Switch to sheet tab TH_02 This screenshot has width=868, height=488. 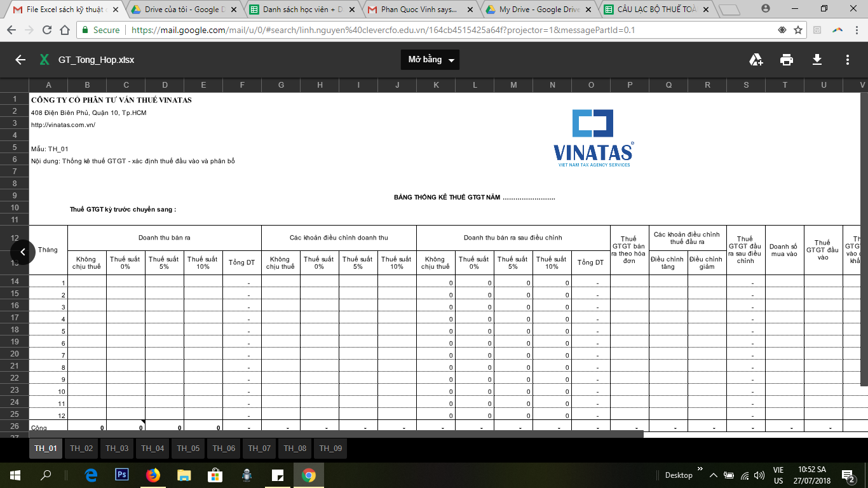point(81,449)
